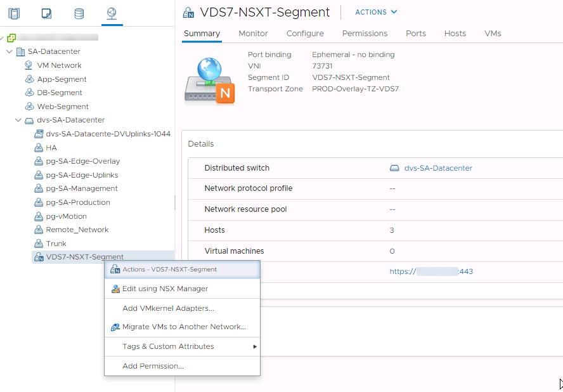
Task: Open the ACTIONS dropdown in the header
Action: coord(376,12)
